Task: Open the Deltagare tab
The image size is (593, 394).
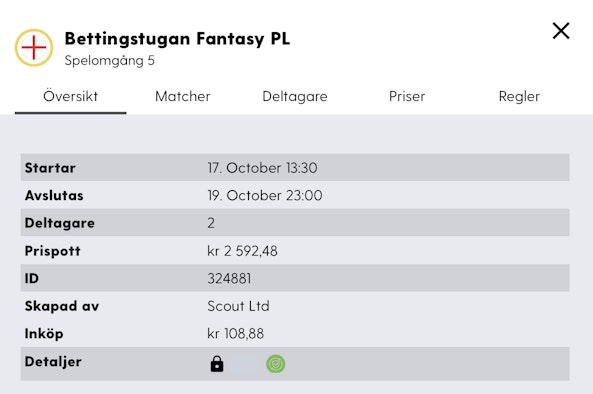Action: click(x=295, y=96)
